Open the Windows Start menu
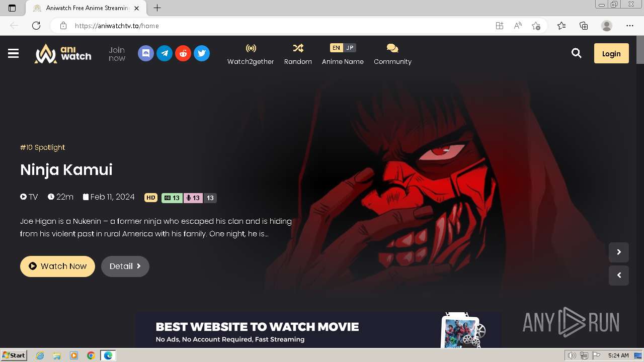The image size is (644, 362). click(14, 355)
